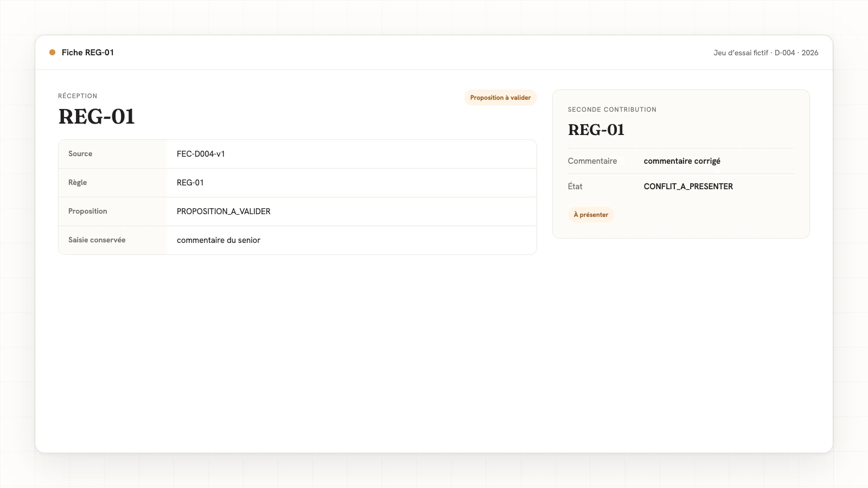Select the 'Source' row label
The image size is (868, 488).
[x=80, y=154]
